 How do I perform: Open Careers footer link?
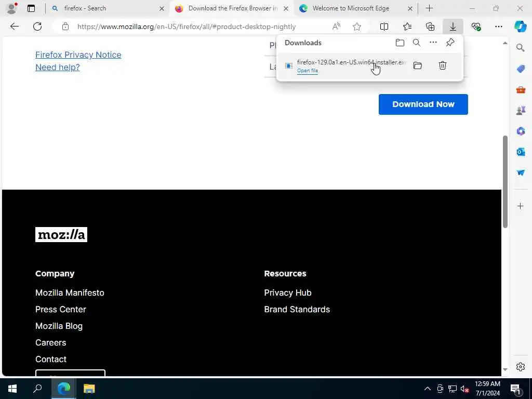coord(50,342)
